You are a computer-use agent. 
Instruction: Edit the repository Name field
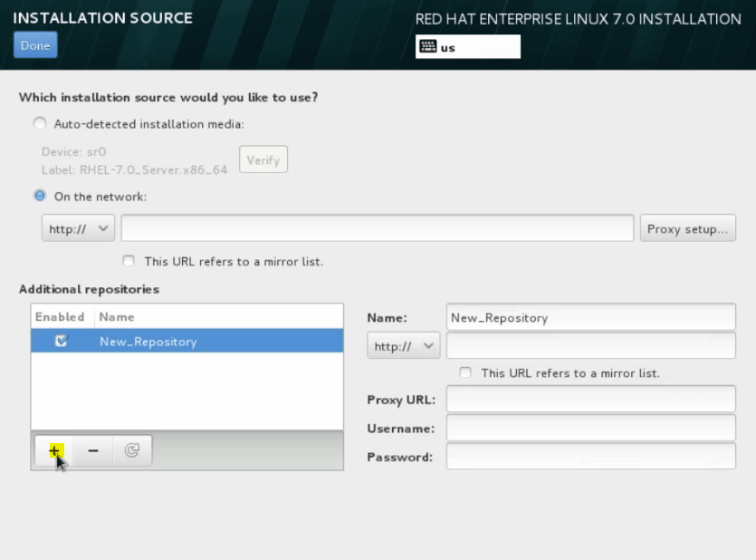tap(590, 318)
